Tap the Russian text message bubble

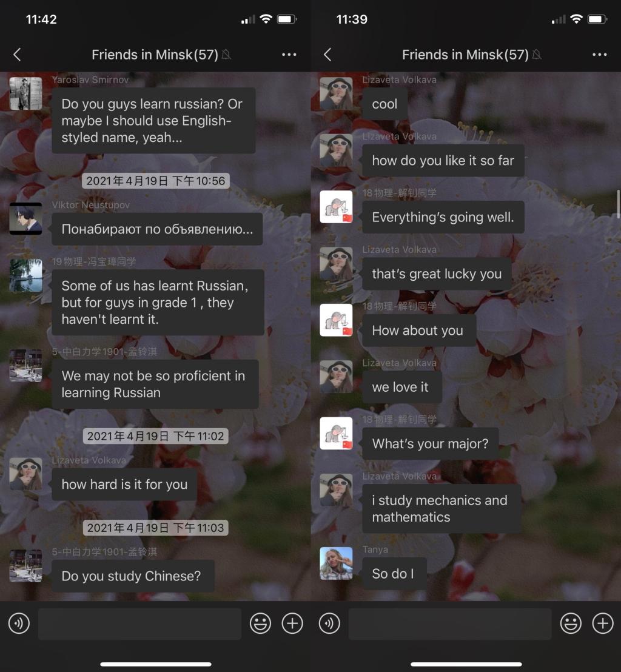[x=157, y=229]
